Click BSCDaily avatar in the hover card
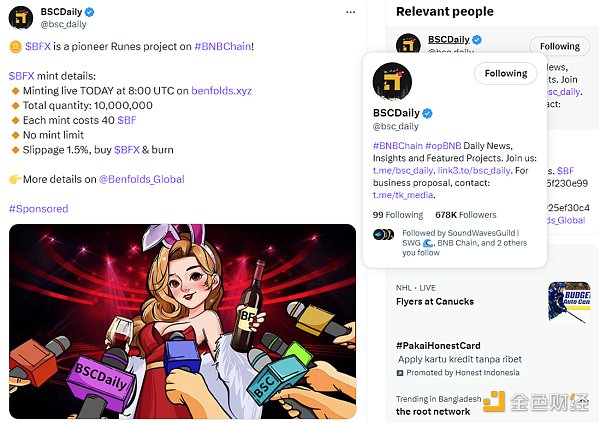 393,84
